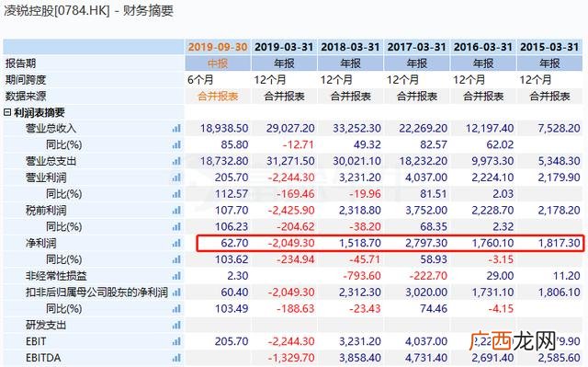Screen dimensions: 588x367
Task: Select net profit value 2,797.30
Action: click(426, 243)
